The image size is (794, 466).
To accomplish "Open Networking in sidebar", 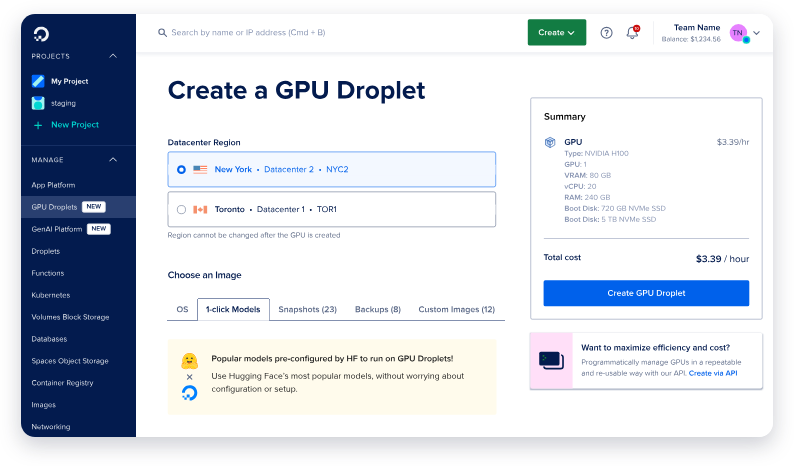I will tap(51, 427).
